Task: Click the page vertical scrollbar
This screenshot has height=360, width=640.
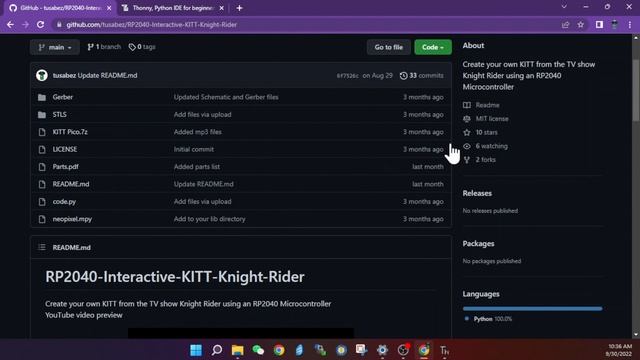Action: 636,91
